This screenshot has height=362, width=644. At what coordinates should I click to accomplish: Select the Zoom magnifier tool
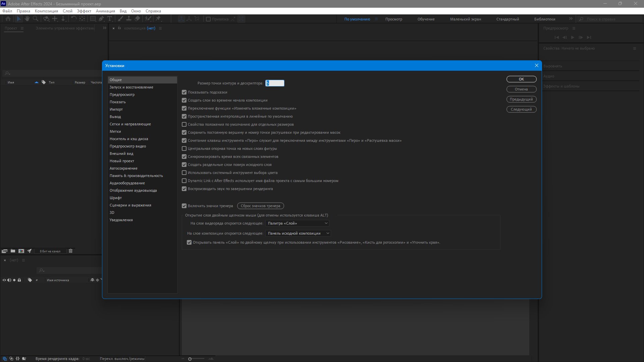pyautogui.click(x=36, y=19)
